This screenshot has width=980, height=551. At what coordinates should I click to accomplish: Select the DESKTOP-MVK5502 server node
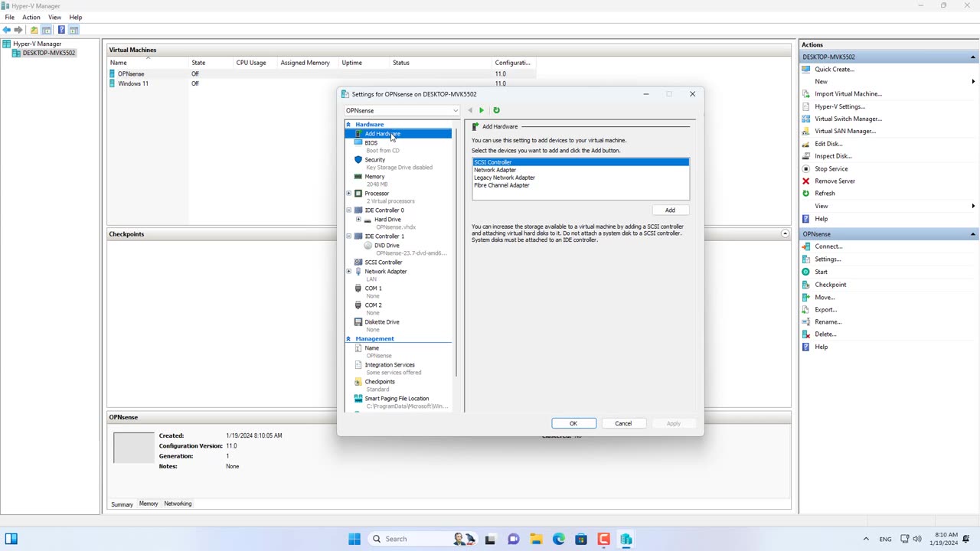[x=49, y=53]
